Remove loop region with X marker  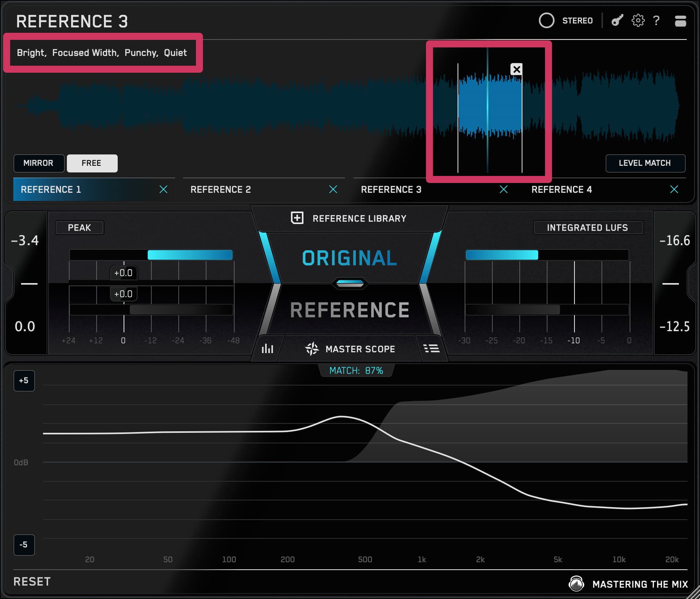click(x=517, y=70)
